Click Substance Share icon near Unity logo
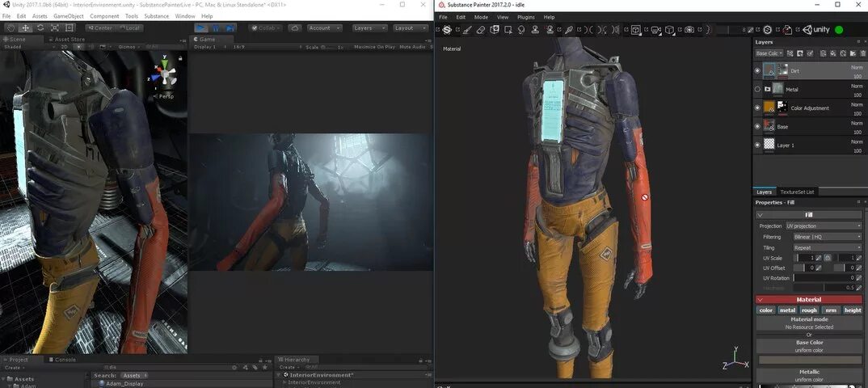The image size is (868, 388). [x=768, y=30]
